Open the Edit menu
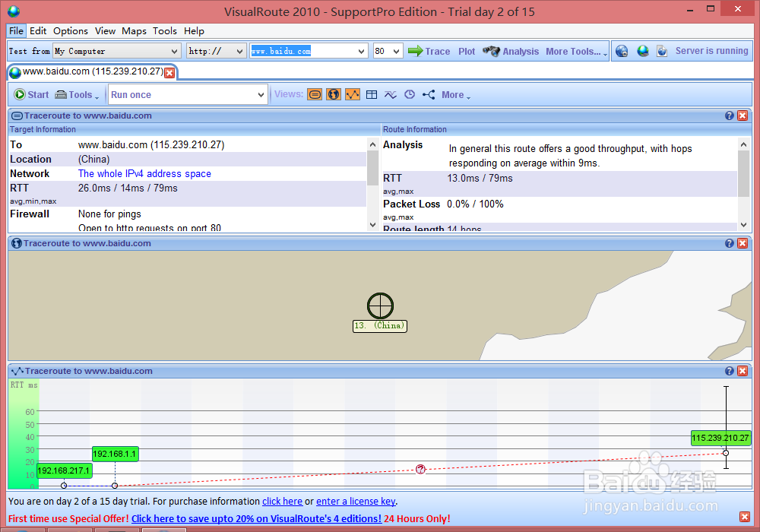This screenshot has height=532, width=760. tap(38, 31)
